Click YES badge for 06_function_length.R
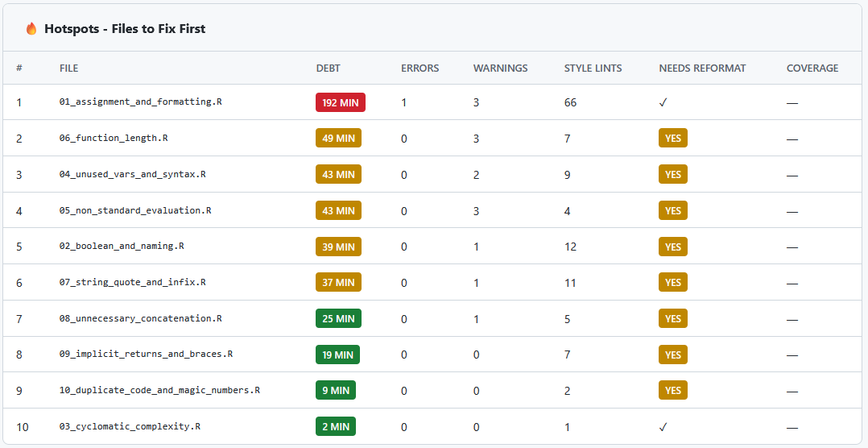The image size is (868, 448). (672, 139)
